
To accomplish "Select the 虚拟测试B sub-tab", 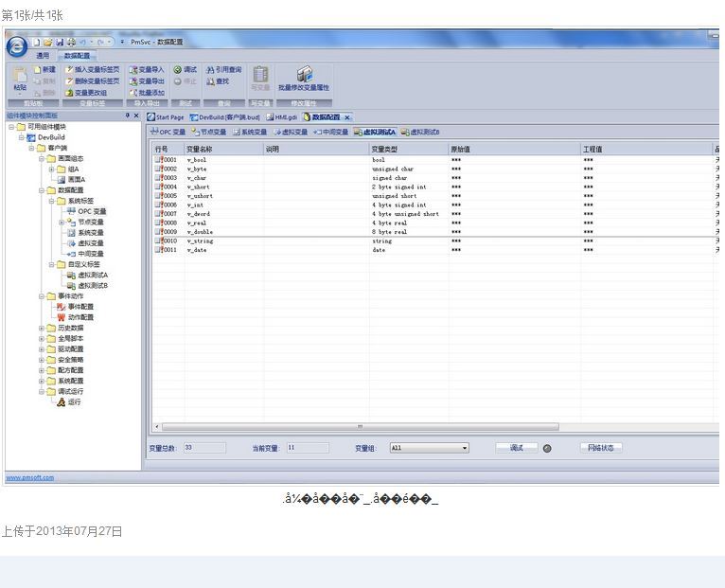I will tap(420, 132).
